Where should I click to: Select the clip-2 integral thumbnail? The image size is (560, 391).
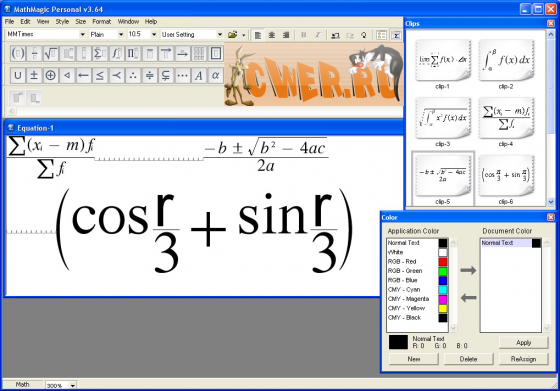click(506, 61)
